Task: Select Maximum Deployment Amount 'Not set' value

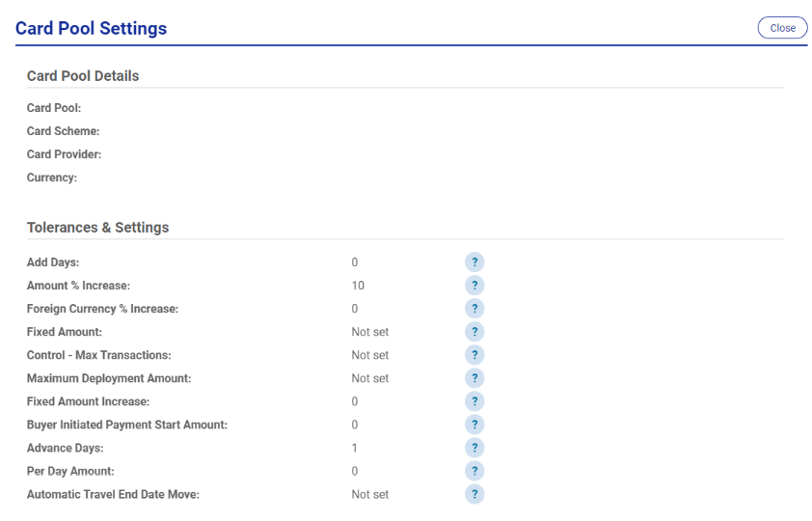Action: coord(369,378)
